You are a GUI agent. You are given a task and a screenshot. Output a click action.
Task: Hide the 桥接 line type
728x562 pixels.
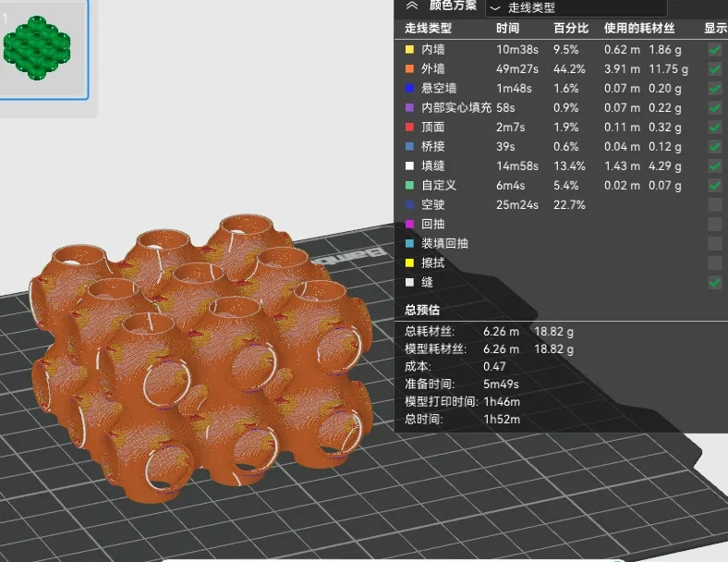(x=715, y=147)
